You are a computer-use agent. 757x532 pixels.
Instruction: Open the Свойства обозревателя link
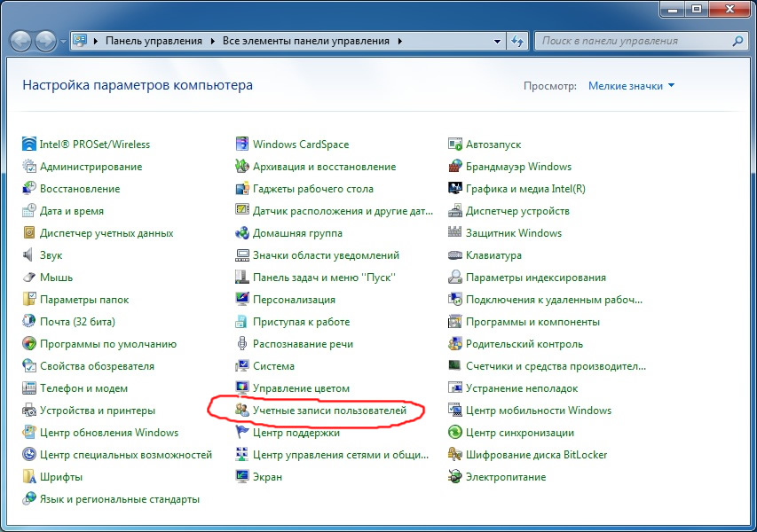click(x=97, y=366)
